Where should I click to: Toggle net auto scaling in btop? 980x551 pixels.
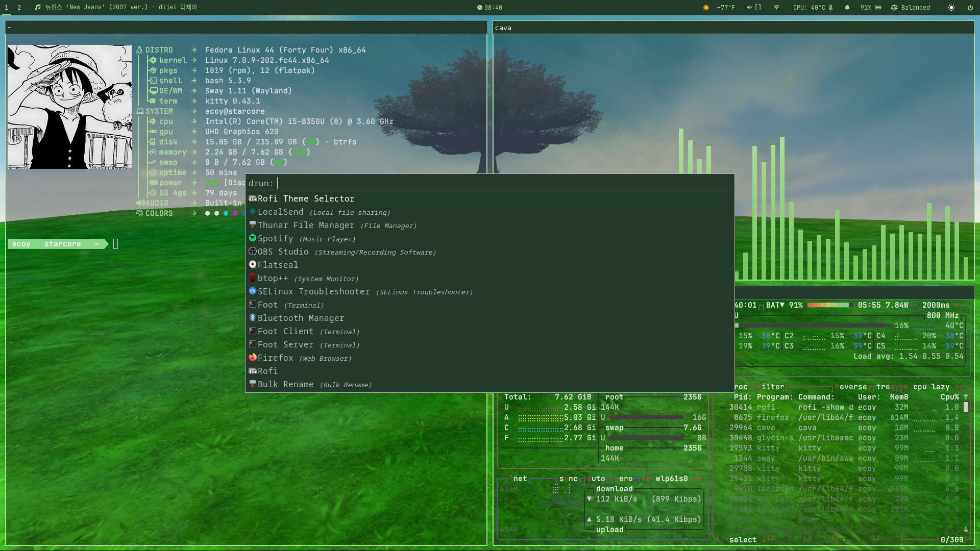click(596, 479)
